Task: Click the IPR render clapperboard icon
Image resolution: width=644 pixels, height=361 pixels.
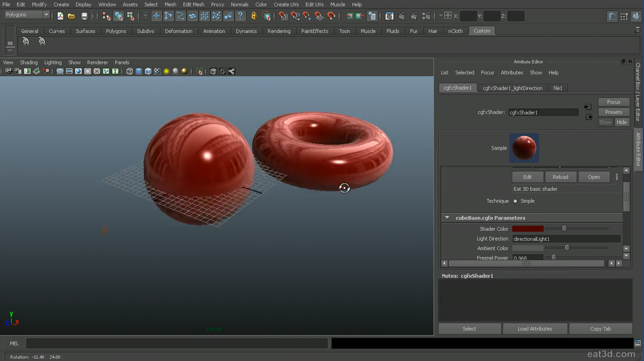Action: 414,16
